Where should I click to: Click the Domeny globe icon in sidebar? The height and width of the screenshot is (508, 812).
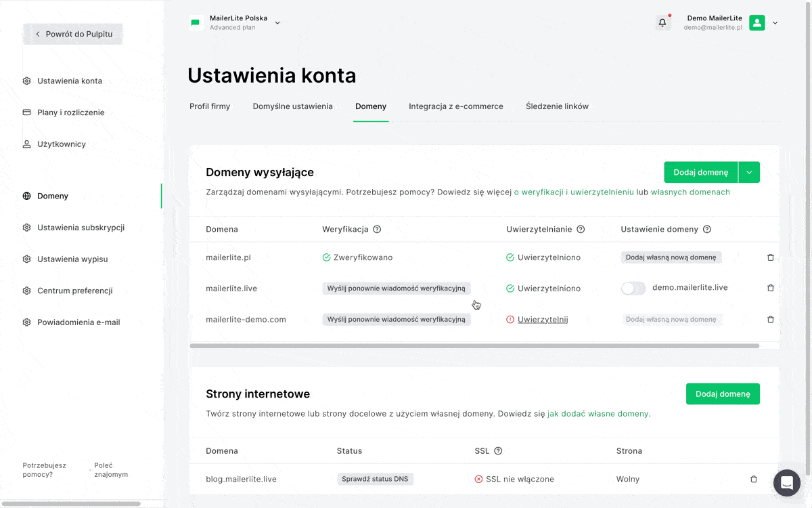(26, 196)
